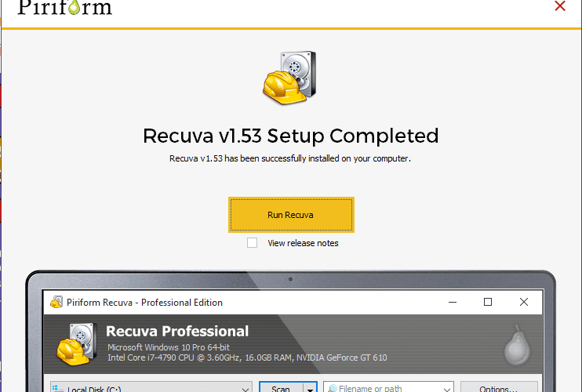The image size is (582, 392).
Task: Enable the View release notes checkbox
Action: pyautogui.click(x=252, y=243)
